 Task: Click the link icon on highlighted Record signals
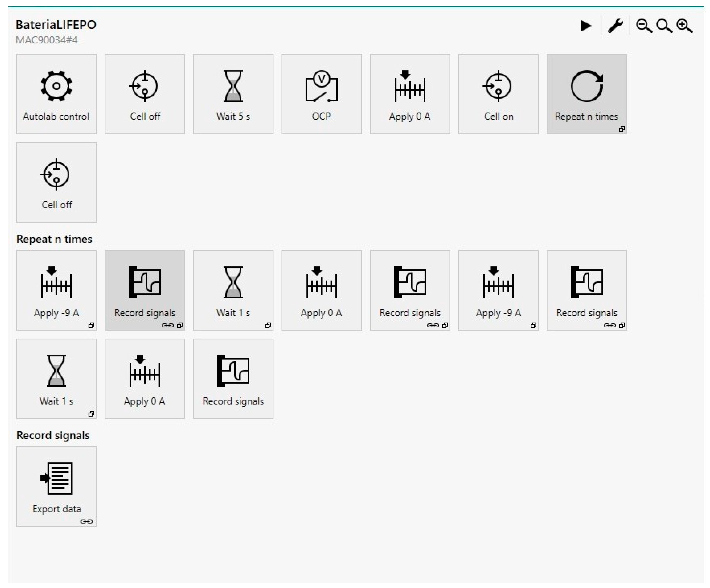pyautogui.click(x=167, y=325)
